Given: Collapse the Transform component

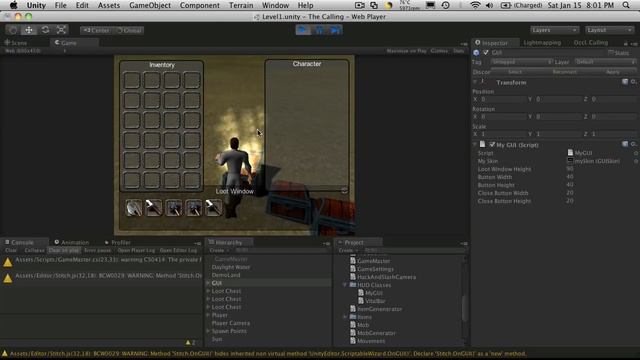Looking at the screenshot, I should (475, 82).
